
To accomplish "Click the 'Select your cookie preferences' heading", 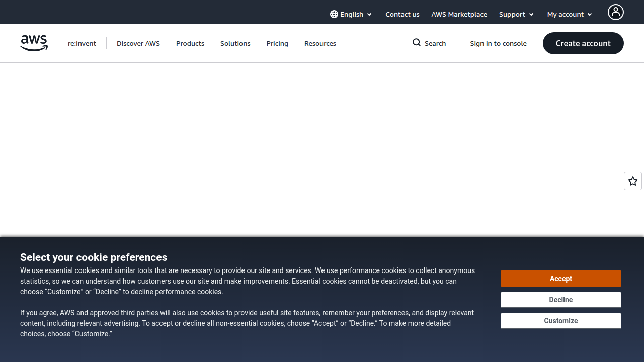I will pos(94,257).
